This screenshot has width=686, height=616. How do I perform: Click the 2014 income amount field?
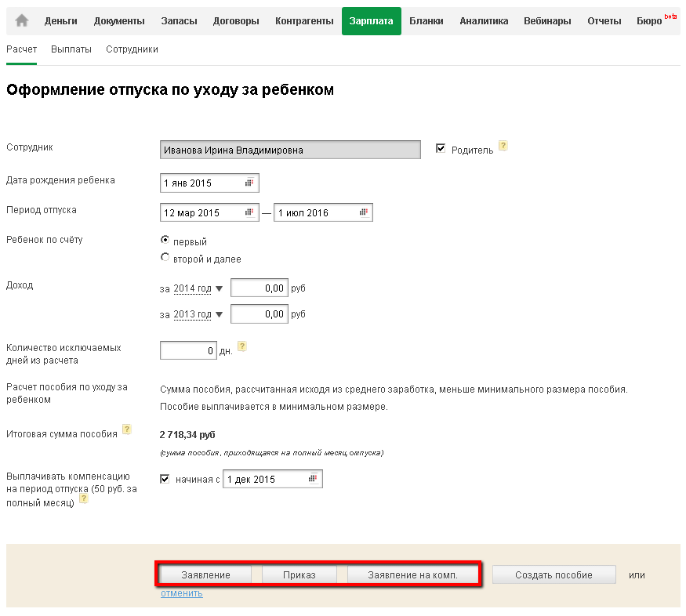260,288
